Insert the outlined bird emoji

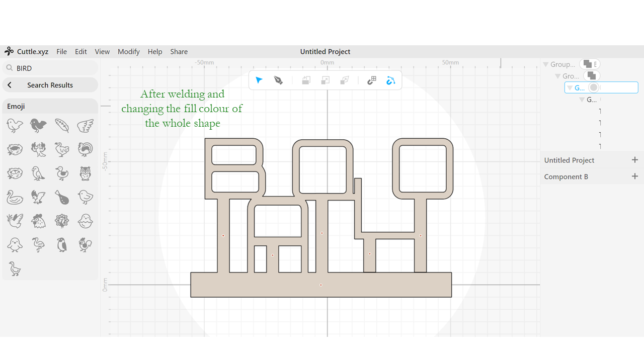(15, 125)
